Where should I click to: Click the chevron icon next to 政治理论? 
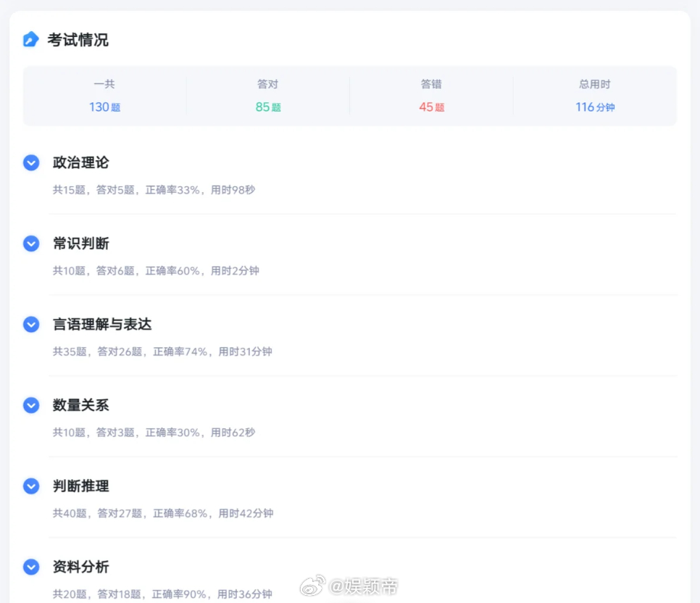31,163
